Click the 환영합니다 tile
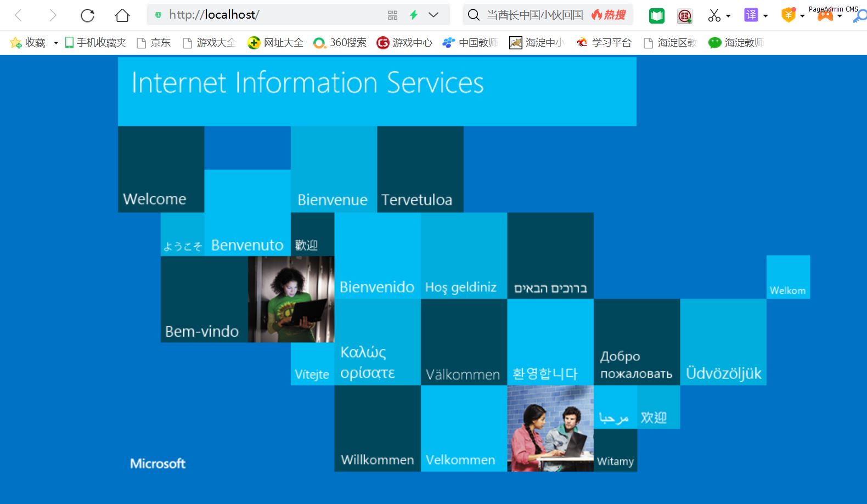Image resolution: width=867 pixels, height=504 pixels. pos(550,342)
